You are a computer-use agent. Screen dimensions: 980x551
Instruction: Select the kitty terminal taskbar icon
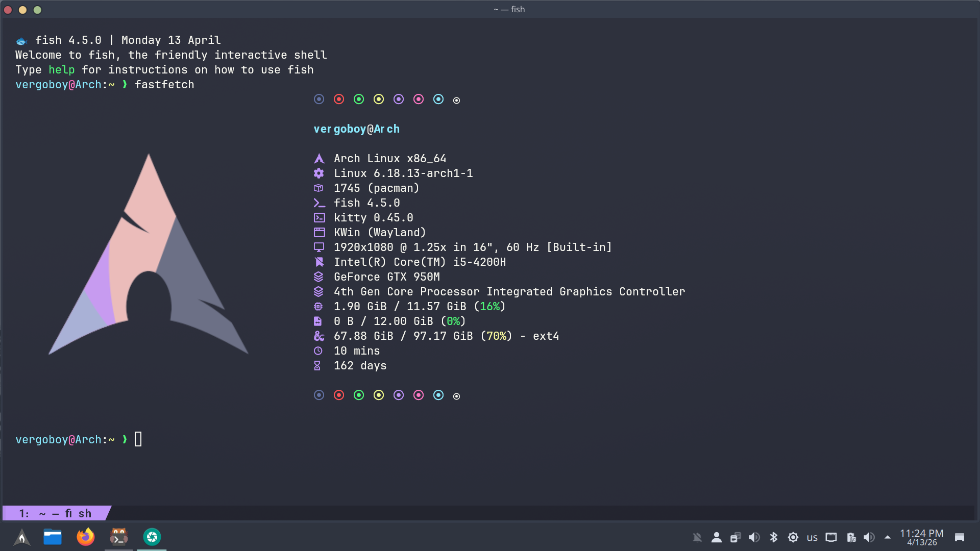pos(118,537)
